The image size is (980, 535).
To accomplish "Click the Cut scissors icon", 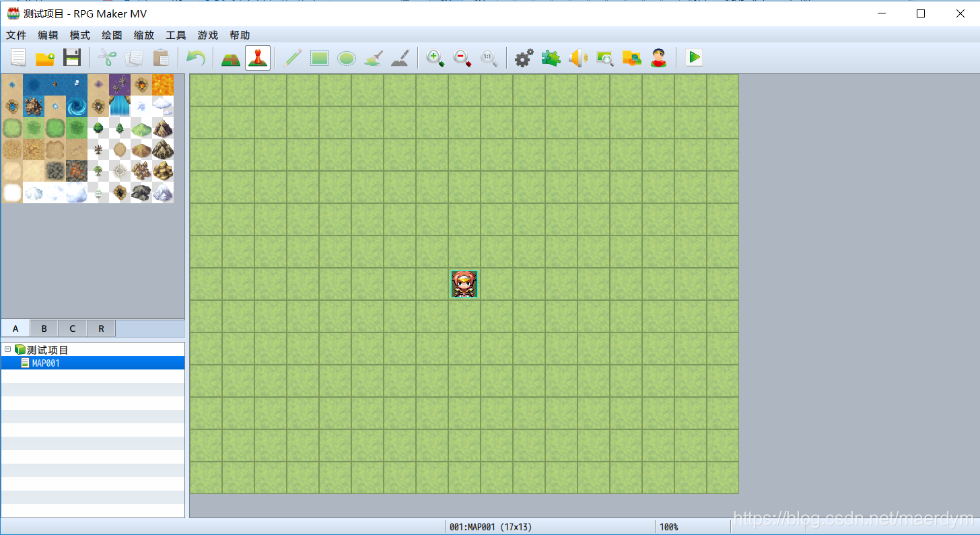I will click(x=108, y=58).
